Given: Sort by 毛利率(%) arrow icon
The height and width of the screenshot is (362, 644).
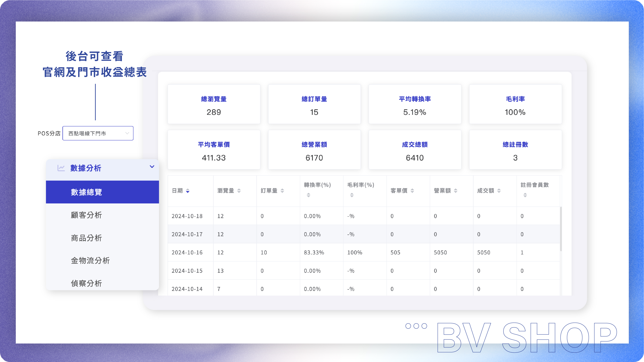Looking at the screenshot, I should (x=352, y=195).
